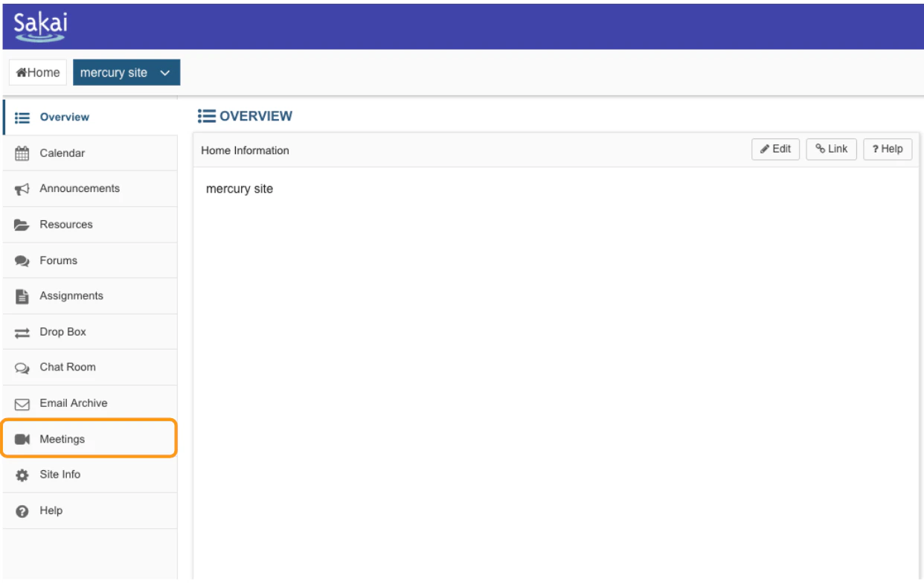Click the Site Info gear icon

pos(22,474)
